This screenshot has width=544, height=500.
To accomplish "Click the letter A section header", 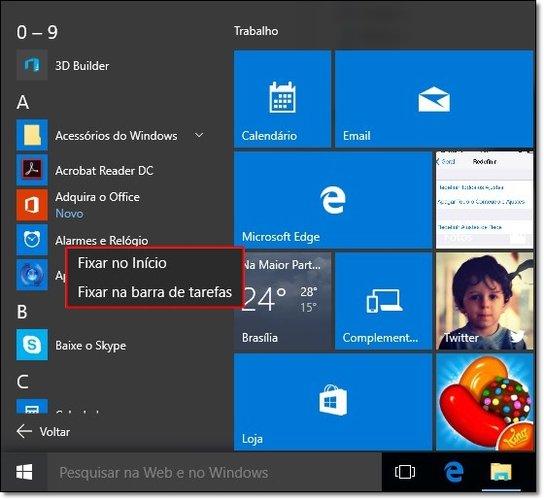I will 23,102.
